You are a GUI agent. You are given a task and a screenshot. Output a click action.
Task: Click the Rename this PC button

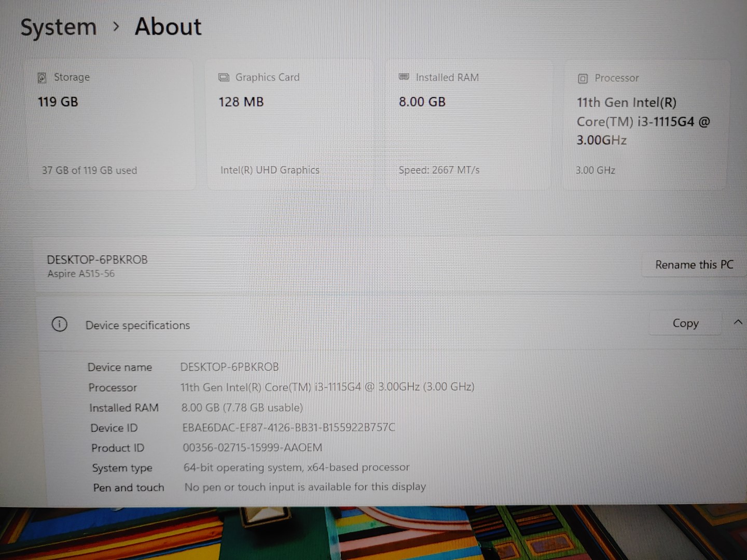coord(694,264)
